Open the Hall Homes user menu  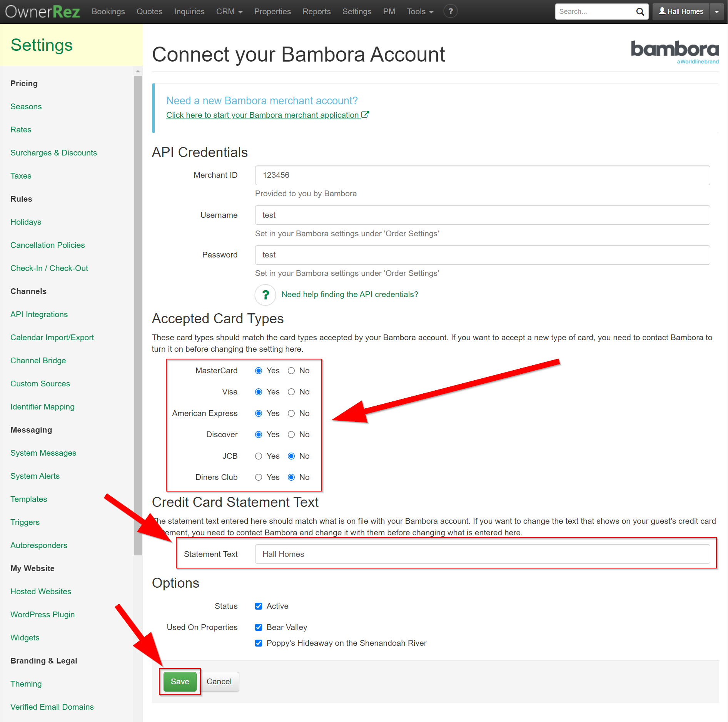pyautogui.click(x=681, y=12)
